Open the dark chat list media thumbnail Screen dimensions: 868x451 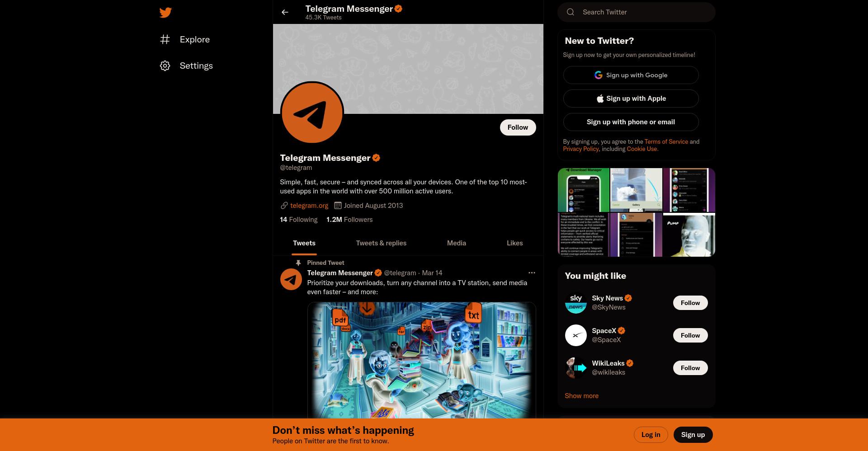689,190
